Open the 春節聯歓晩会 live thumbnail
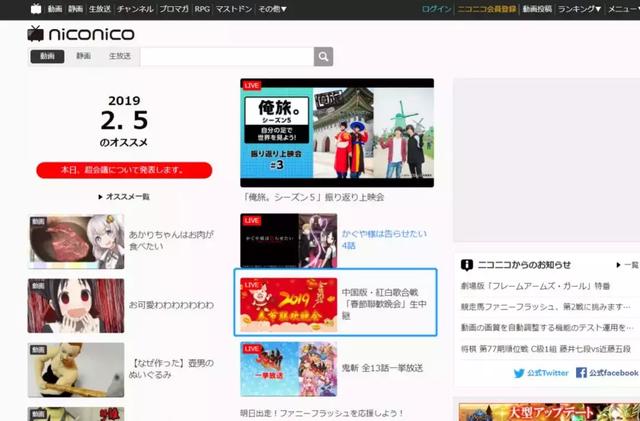This screenshot has height=421, width=640. tap(289, 305)
